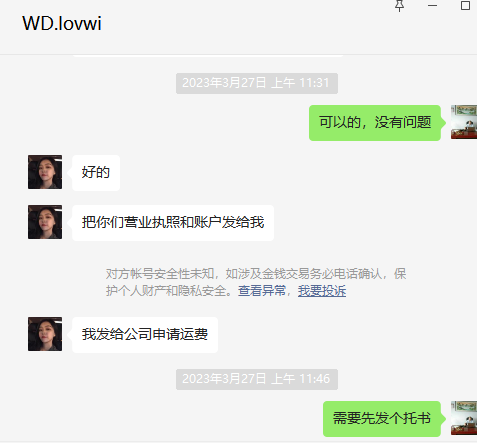Open own avatar beside "需要先发个托书"
Viewport: 477px width, 443px height.
[x=464, y=418]
